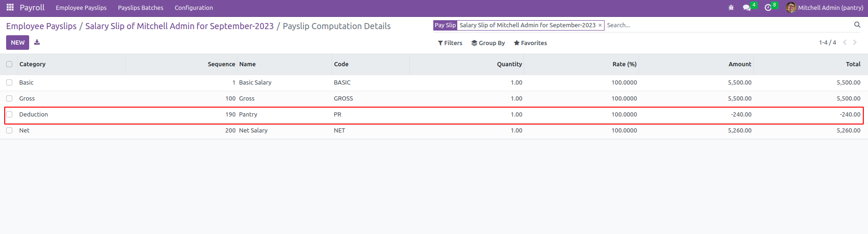
Task: Click the export download icon
Action: click(37, 42)
